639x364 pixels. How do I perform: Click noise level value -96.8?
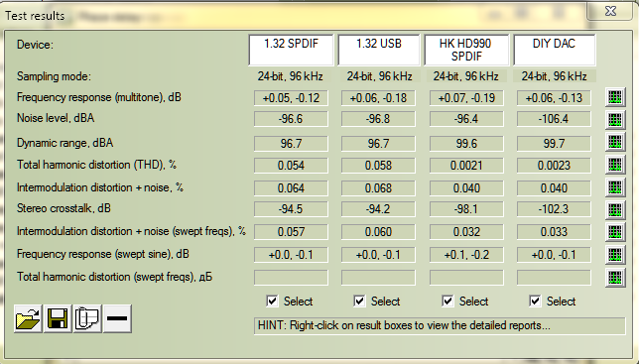(378, 119)
